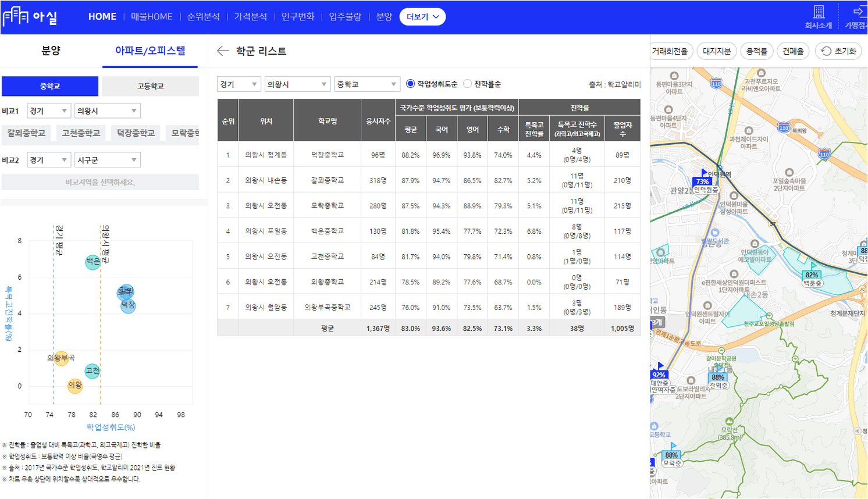Click 고천중학교 school chip
Screen dimensions: 868x499
pos(81,133)
